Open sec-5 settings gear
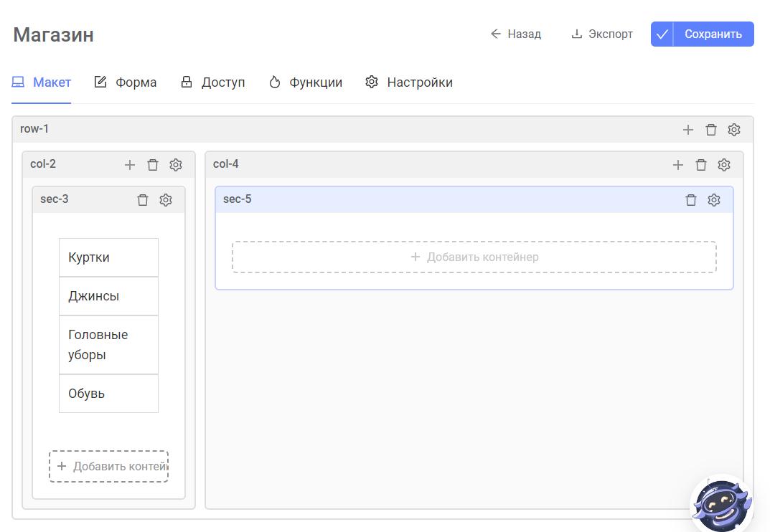770x532 pixels. (714, 200)
